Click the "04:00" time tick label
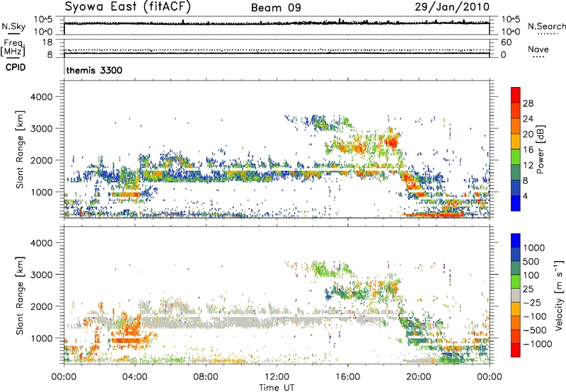The height and width of the screenshot is (392, 566). (134, 377)
